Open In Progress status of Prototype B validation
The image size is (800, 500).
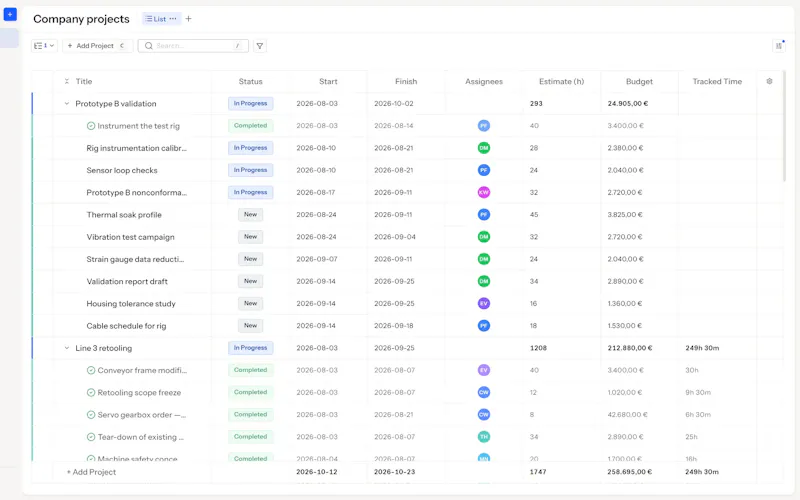point(251,104)
